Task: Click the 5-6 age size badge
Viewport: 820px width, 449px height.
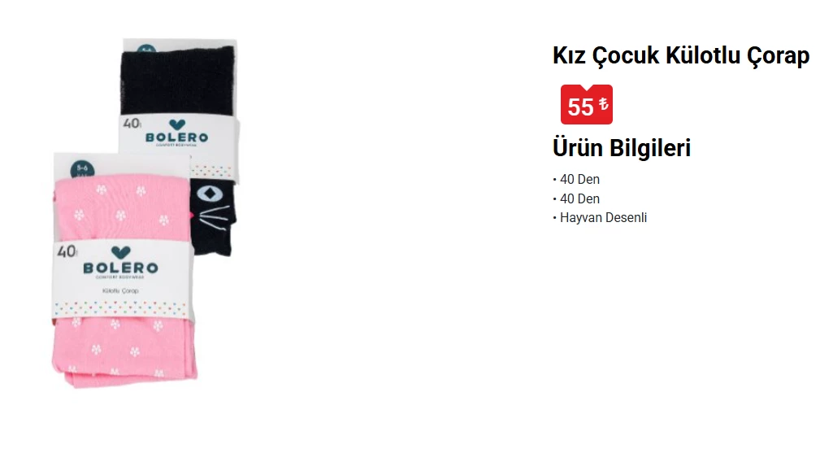Action: [x=83, y=169]
